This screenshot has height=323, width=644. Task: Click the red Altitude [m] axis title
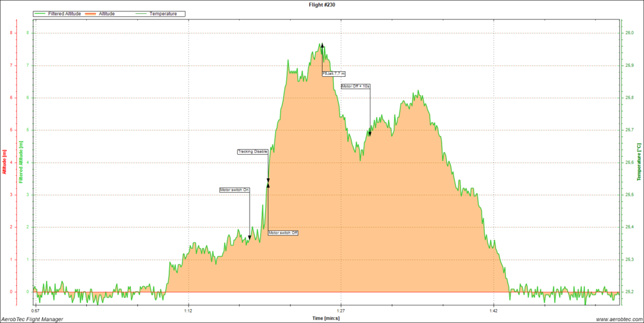click(4, 162)
